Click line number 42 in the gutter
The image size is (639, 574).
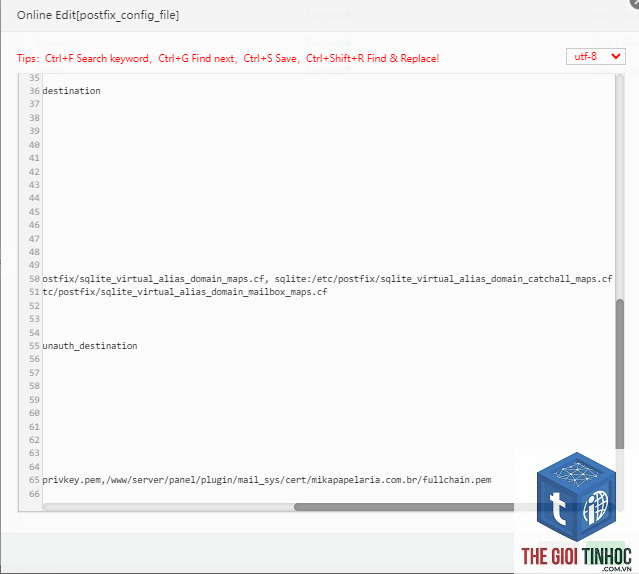coord(34,172)
